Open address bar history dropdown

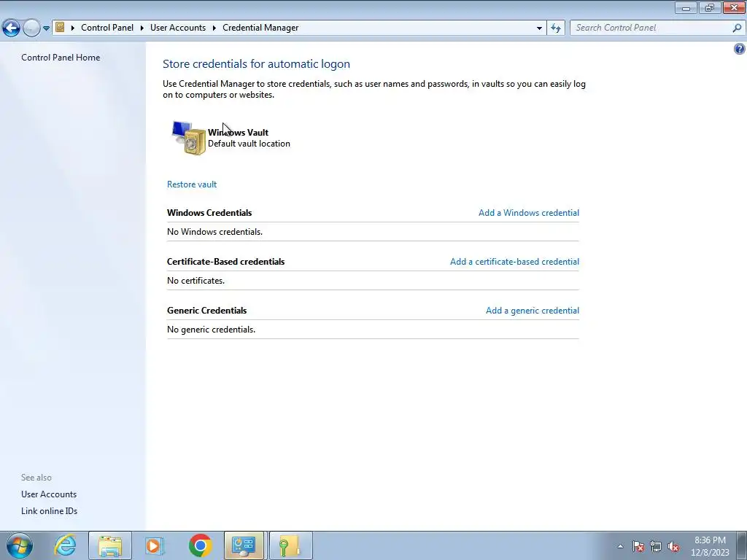point(539,28)
